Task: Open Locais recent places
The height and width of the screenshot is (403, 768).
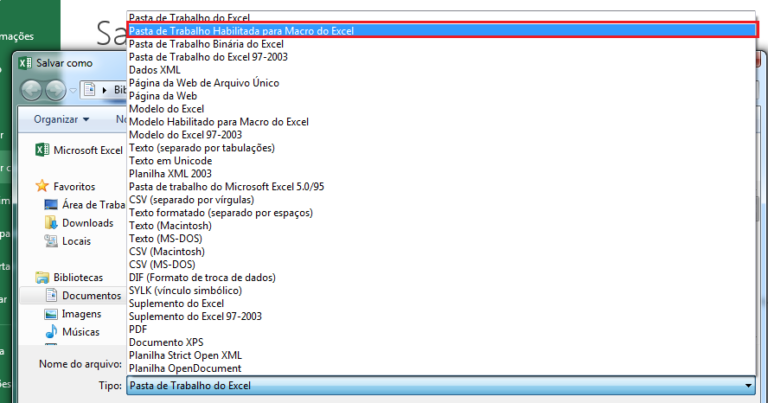Action: click(x=76, y=241)
